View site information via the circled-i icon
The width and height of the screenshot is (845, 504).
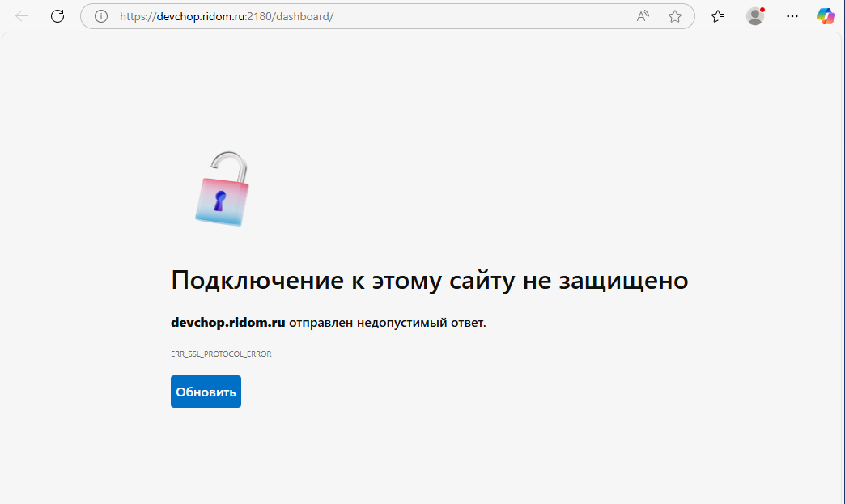pyautogui.click(x=101, y=16)
